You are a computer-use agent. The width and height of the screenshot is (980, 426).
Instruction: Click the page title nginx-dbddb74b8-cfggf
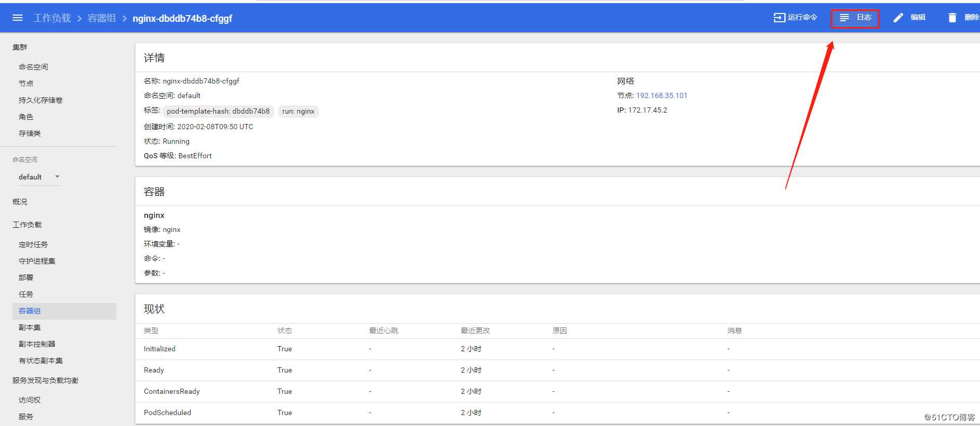182,18
